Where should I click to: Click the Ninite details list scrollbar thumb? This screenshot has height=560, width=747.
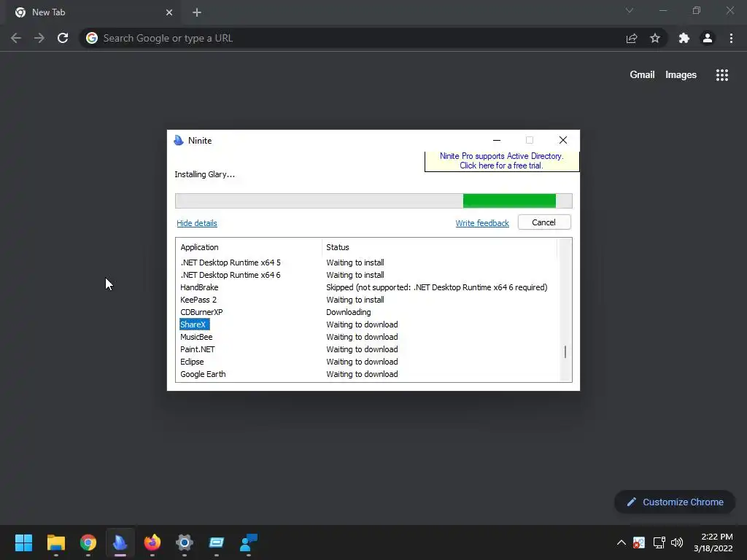(565, 352)
